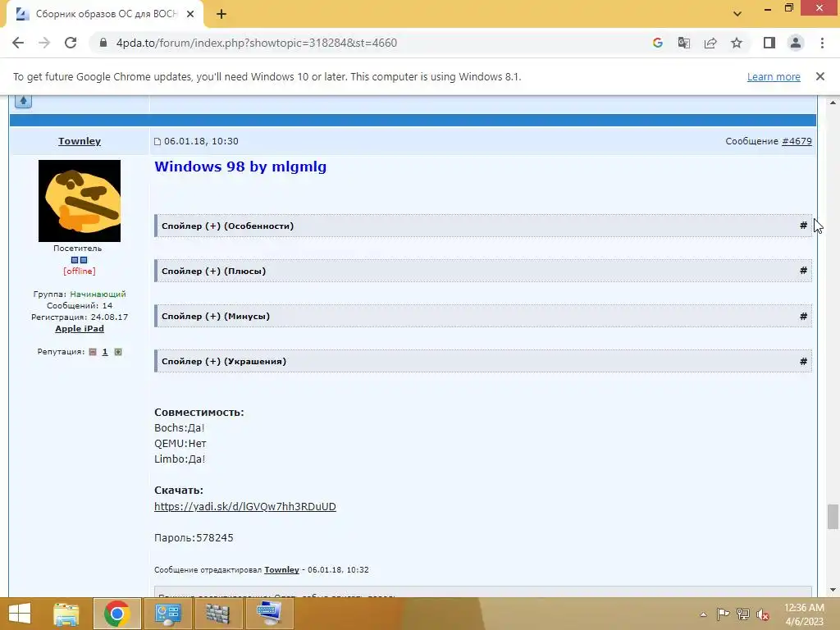Open the yadi.sk download link
The image size is (840, 630).
[244, 506]
